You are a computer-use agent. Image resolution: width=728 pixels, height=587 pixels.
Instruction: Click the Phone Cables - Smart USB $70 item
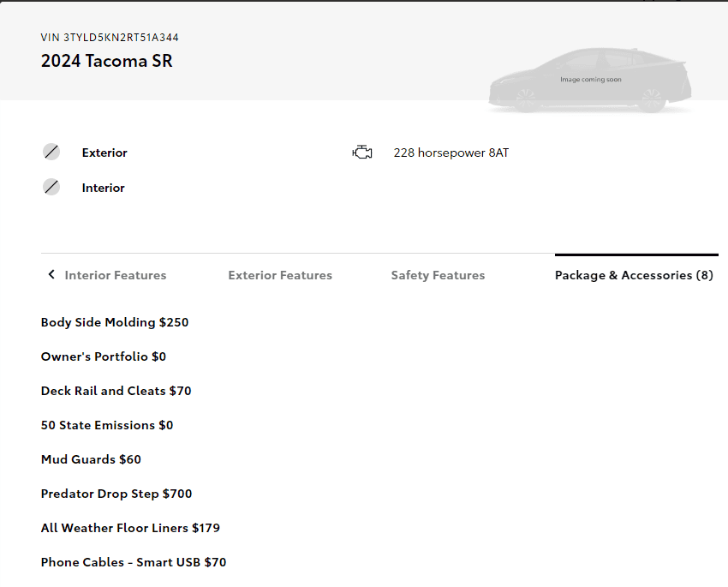pyautogui.click(x=134, y=562)
